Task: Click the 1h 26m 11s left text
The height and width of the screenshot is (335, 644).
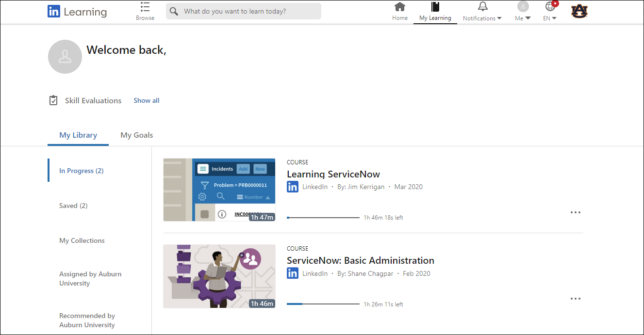Action: [x=383, y=304]
